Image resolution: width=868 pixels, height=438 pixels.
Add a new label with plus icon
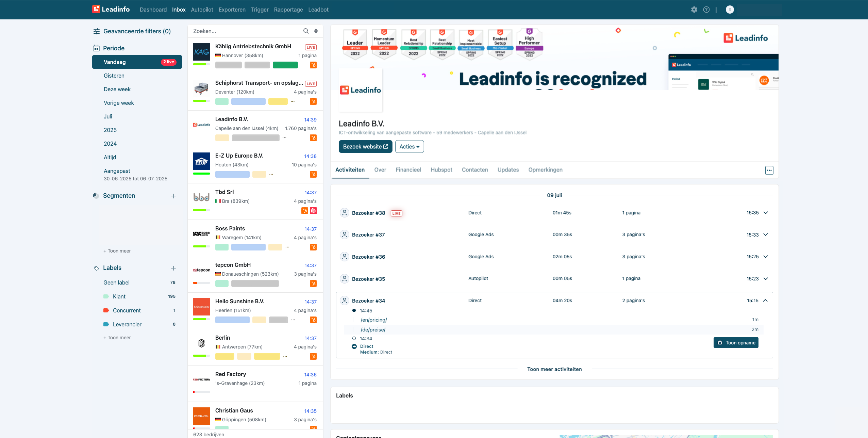(173, 268)
